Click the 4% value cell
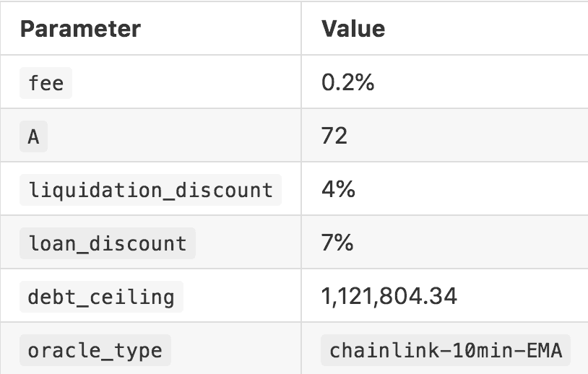Screen dimensions: 588x374 tap(338, 190)
